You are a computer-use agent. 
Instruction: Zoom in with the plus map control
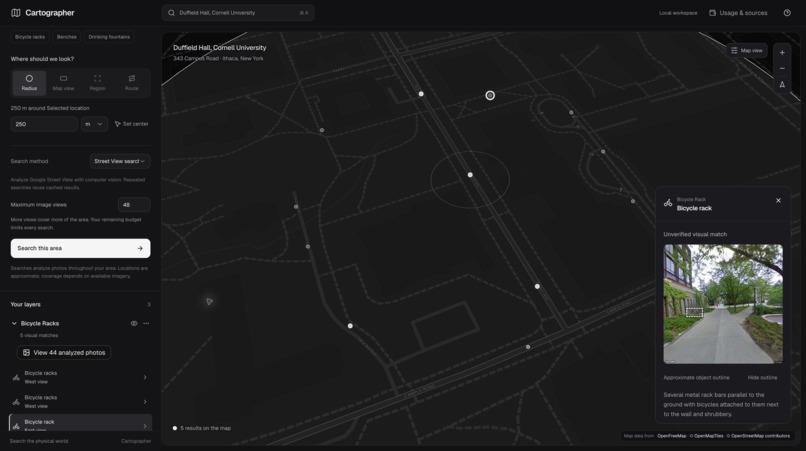(x=782, y=52)
